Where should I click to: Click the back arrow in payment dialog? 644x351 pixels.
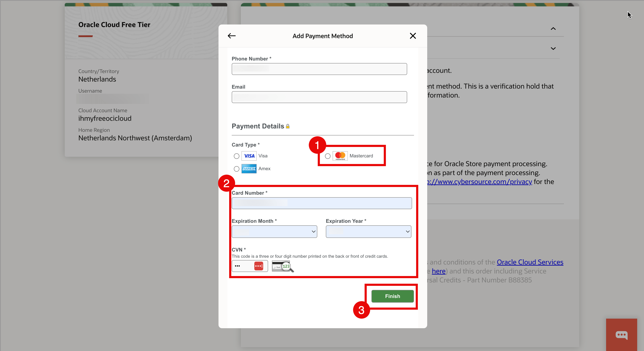(x=231, y=36)
